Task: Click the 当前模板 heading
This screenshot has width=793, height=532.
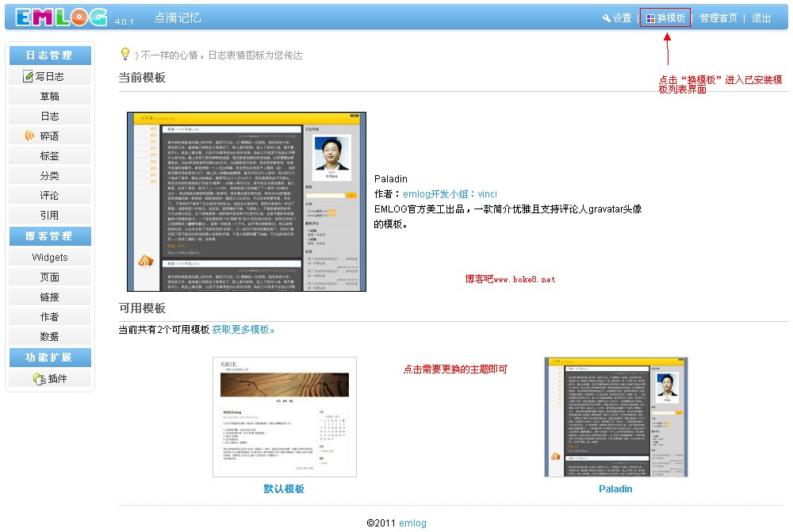Action: tap(142, 78)
